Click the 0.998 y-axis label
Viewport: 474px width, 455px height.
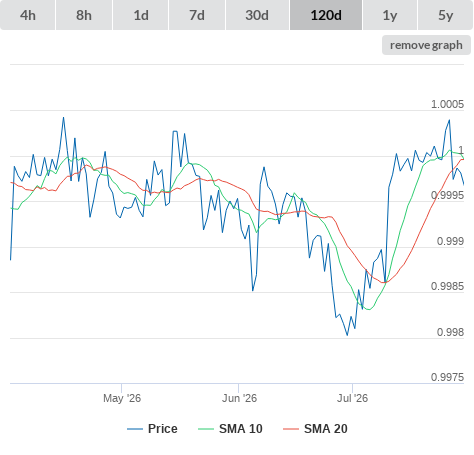450,332
